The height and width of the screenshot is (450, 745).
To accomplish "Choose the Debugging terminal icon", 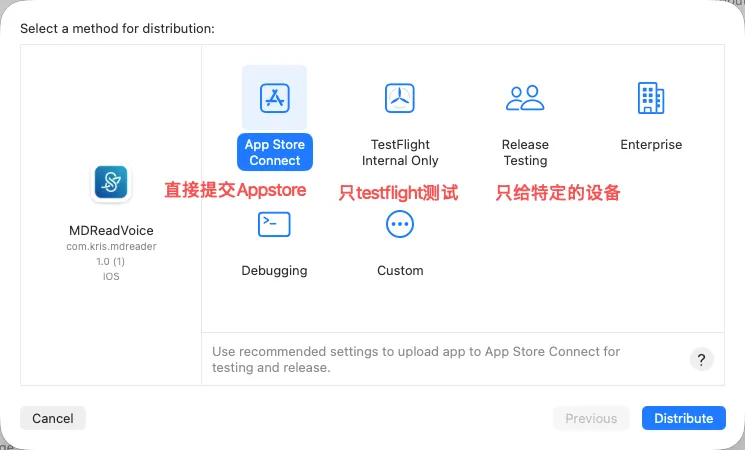I will pos(274,224).
